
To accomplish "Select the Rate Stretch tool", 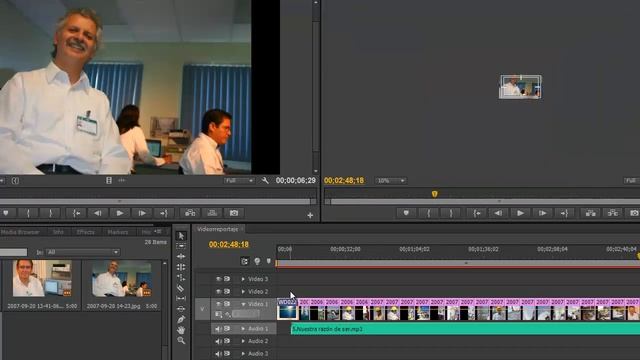I will (x=181, y=278).
